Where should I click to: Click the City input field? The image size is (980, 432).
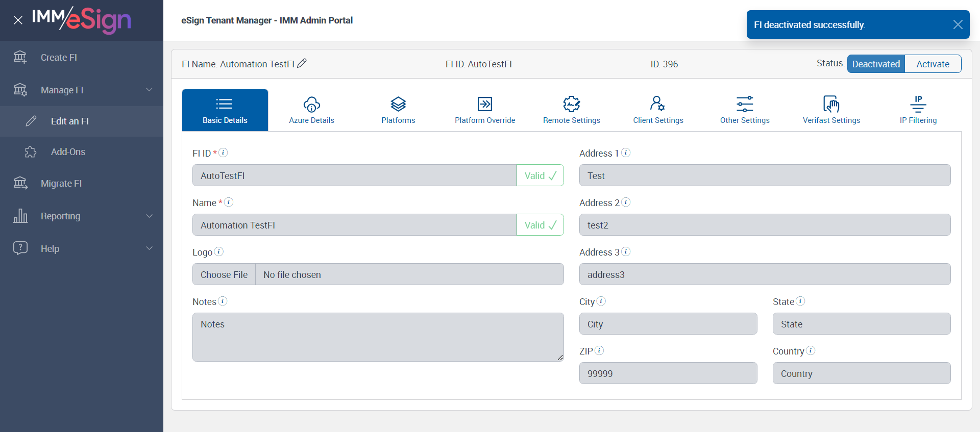click(668, 324)
